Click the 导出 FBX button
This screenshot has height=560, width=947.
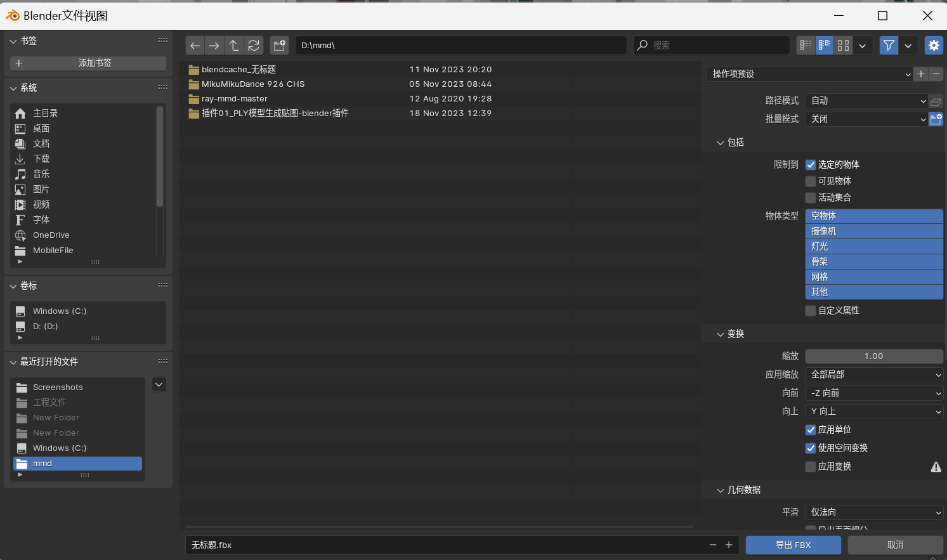click(793, 545)
